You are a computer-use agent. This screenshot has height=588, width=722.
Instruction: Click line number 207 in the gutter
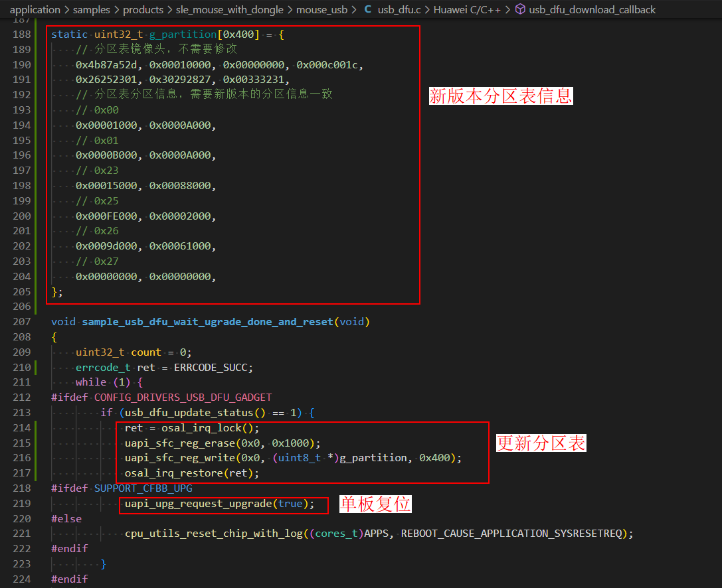(x=22, y=322)
